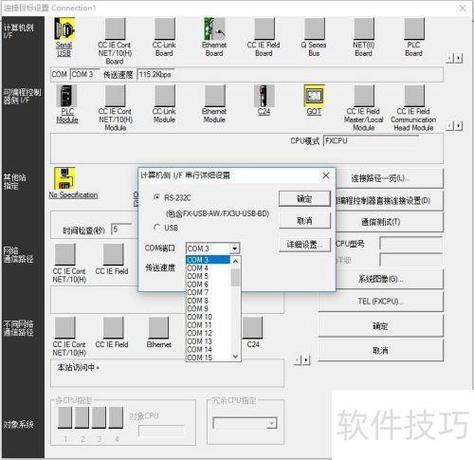
Task: Close the serial detail settings dialog
Action: click(326, 175)
